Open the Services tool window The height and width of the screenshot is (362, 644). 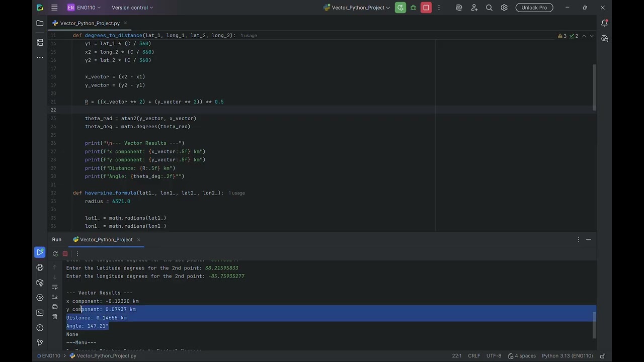(40, 298)
